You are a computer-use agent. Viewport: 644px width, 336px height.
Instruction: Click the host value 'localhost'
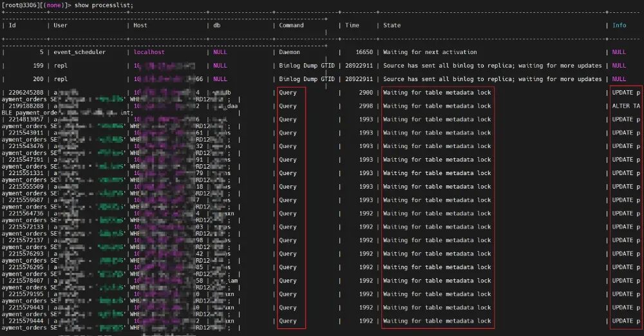click(x=149, y=52)
